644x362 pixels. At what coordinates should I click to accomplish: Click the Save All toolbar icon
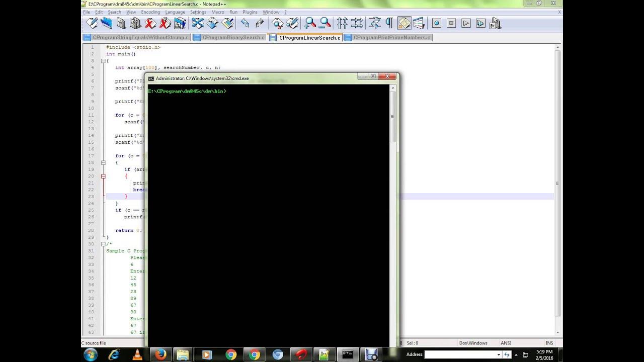pyautogui.click(x=136, y=23)
